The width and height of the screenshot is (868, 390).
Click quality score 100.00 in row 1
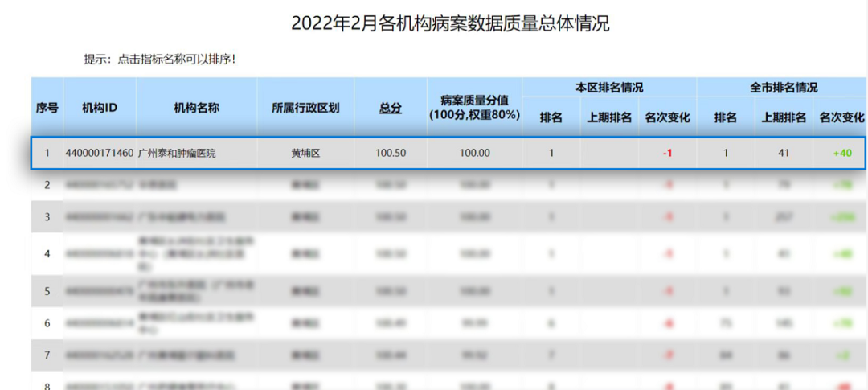click(x=474, y=152)
